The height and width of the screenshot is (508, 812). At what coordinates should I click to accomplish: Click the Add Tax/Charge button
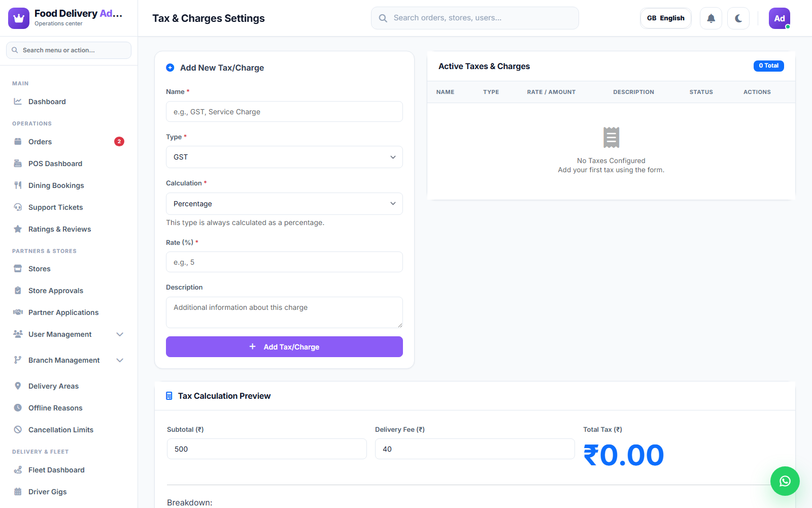pos(284,347)
